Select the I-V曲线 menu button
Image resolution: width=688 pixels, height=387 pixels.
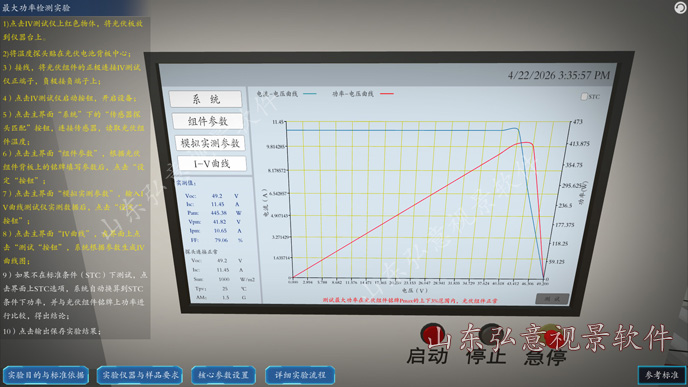pyautogui.click(x=212, y=164)
